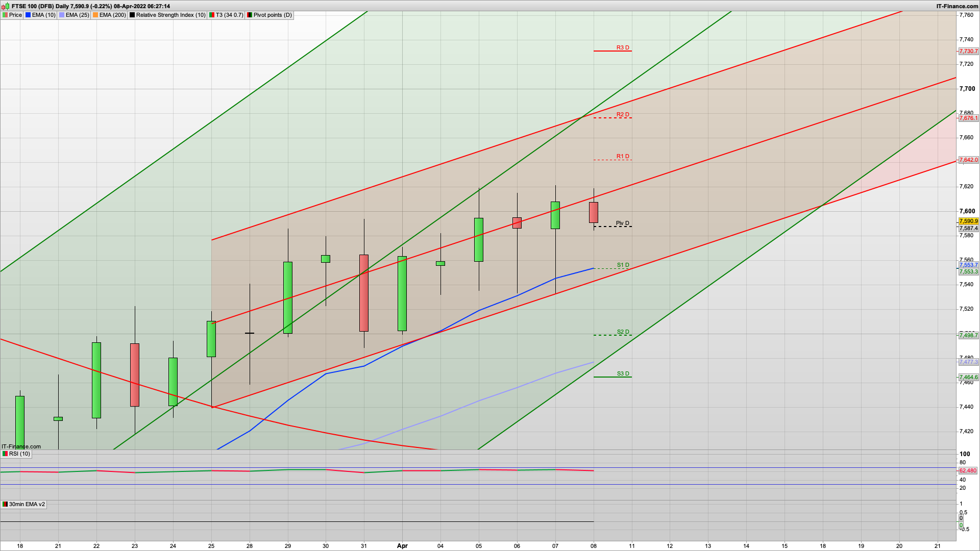Click the Apr month label on date axis

pos(402,546)
